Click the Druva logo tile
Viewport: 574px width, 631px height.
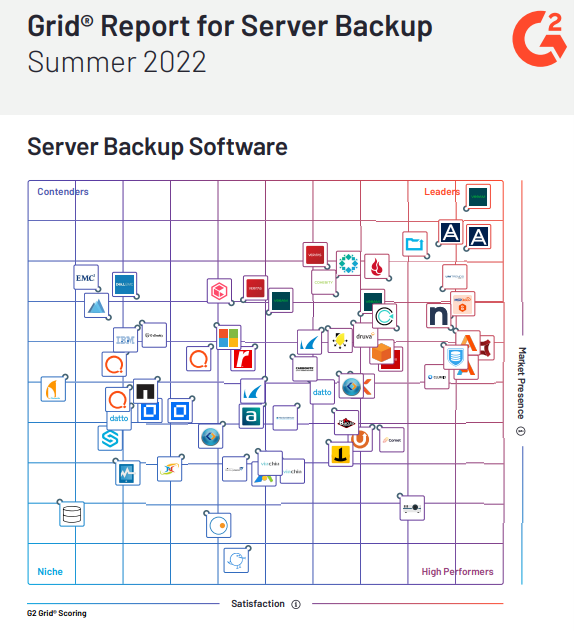click(365, 336)
